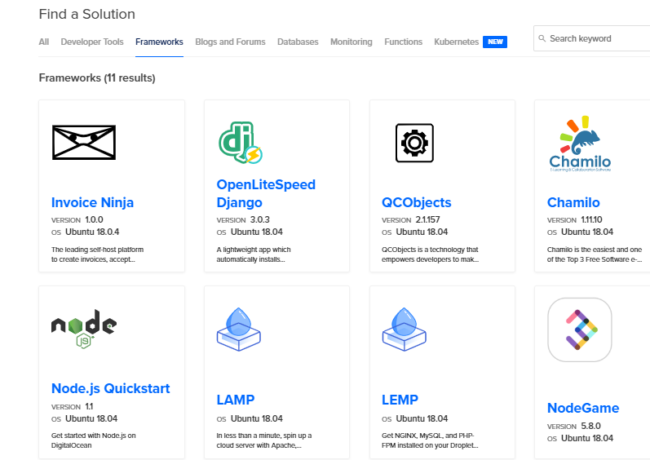650x460 pixels.
Task: Click the Invoice Ninja description text
Action: click(97, 254)
